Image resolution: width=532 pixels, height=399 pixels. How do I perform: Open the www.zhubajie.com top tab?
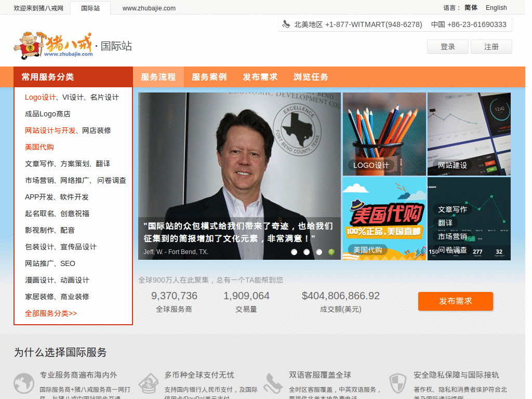[x=149, y=8]
